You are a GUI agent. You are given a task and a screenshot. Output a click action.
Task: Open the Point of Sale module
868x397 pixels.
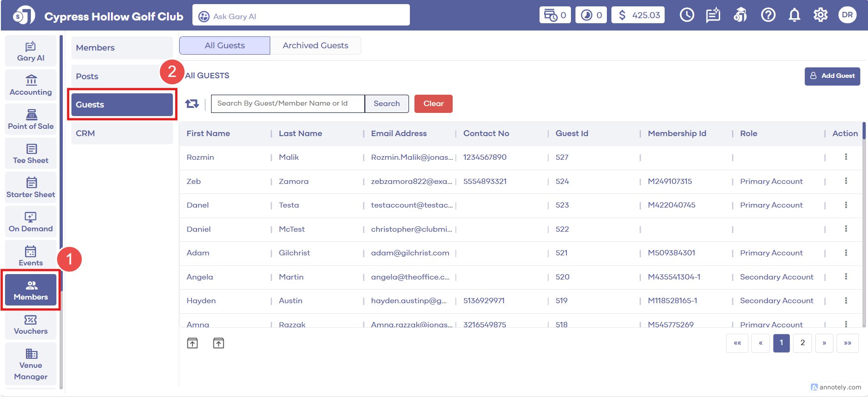click(x=30, y=120)
